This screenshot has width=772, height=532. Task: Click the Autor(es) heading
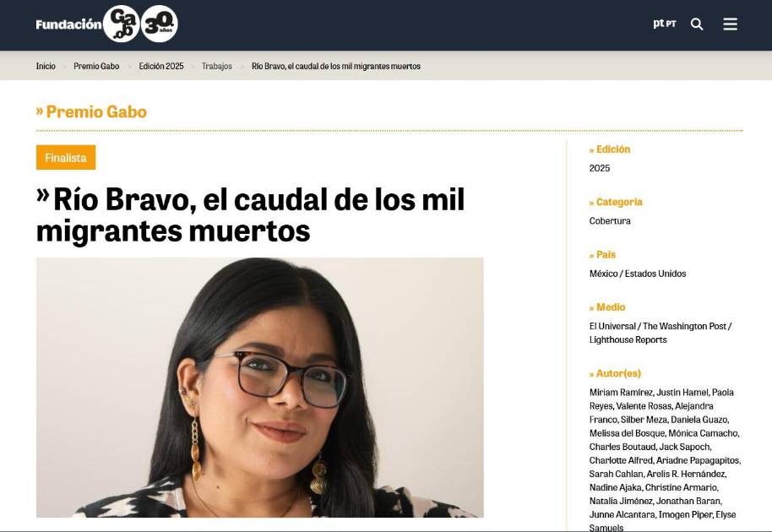pyautogui.click(x=615, y=373)
